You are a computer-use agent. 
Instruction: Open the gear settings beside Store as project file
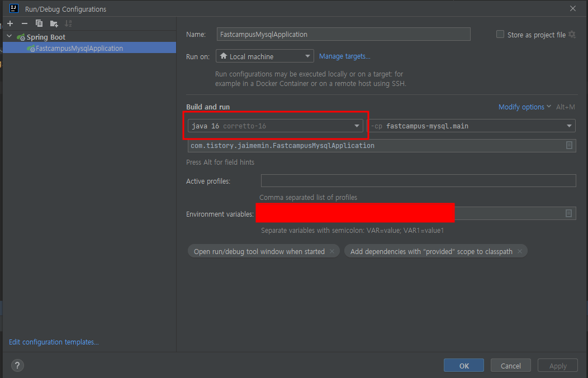click(x=572, y=34)
